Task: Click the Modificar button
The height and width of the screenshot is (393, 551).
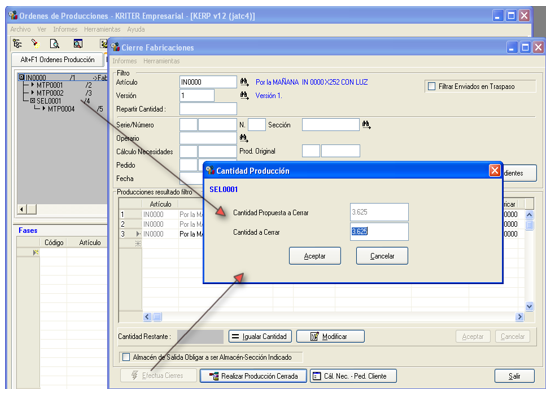Action: pos(330,336)
